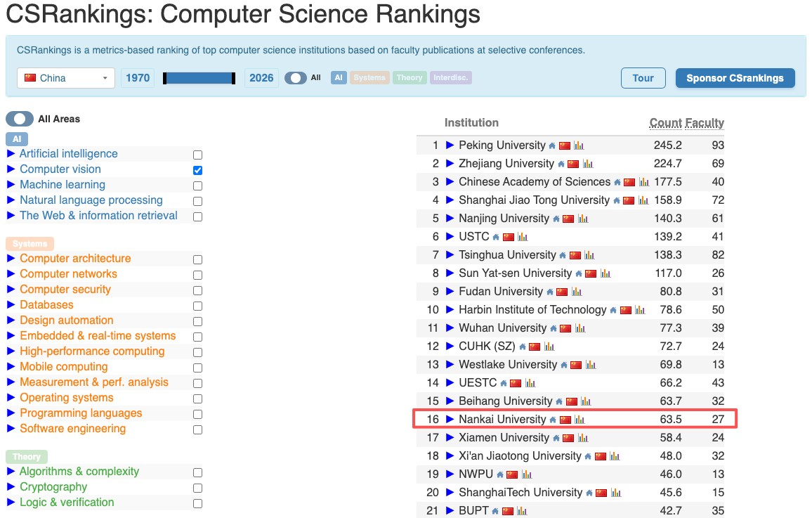Open Fudan University's home page icon
Viewport: 812px width, 518px height.
(549, 292)
